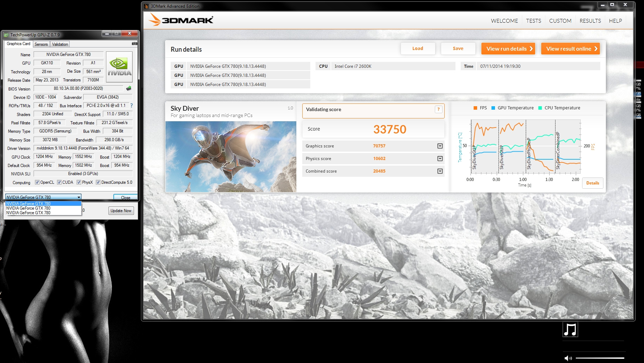Click the Graphics score 70757 value
This screenshot has width=644, height=363.
click(x=379, y=146)
